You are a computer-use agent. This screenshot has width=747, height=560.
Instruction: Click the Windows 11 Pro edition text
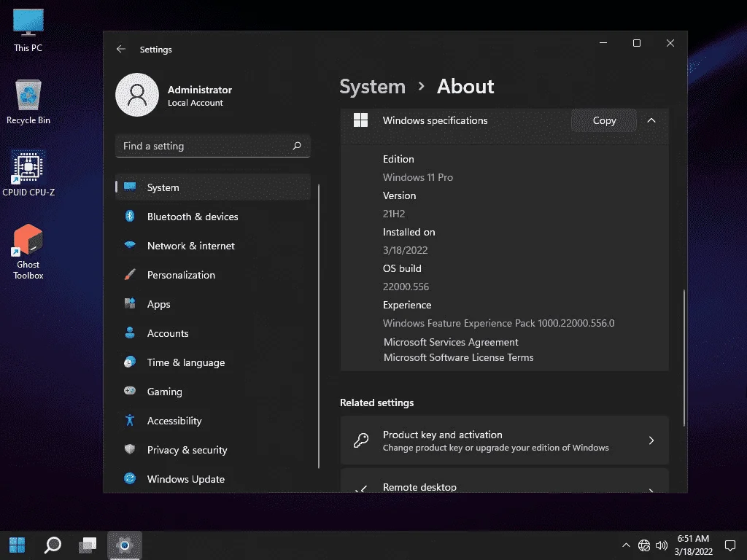point(418,177)
